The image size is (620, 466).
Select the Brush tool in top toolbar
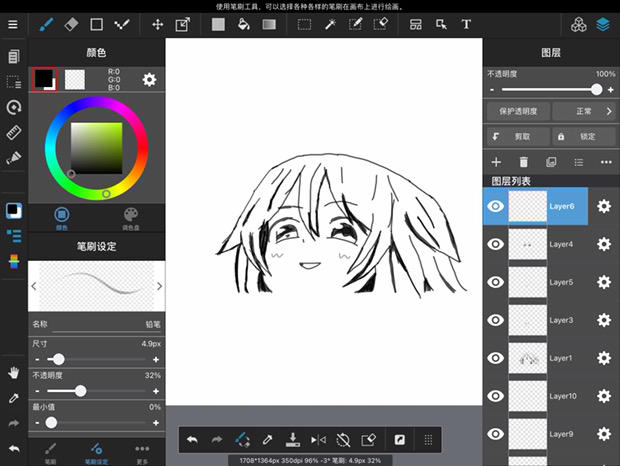(46, 25)
